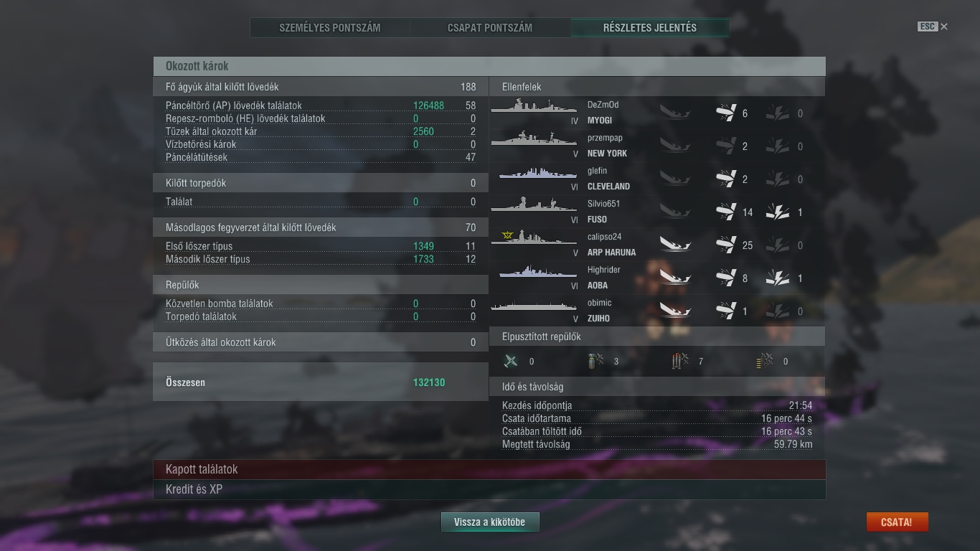Screen dimensions: 980x551
Task: Click the destroyed dive bomber icon
Action: tap(595, 362)
